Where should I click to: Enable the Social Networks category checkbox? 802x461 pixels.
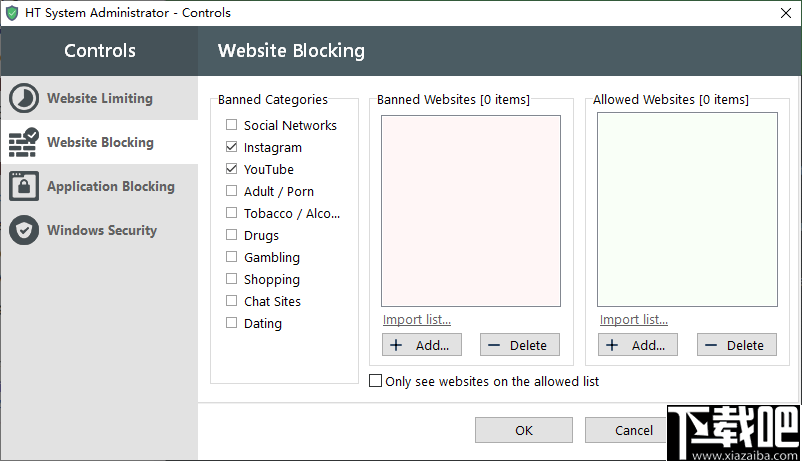point(232,125)
